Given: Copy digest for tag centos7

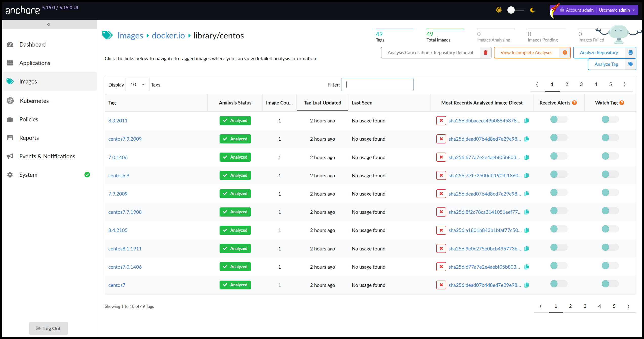Looking at the screenshot, I should tap(527, 285).
